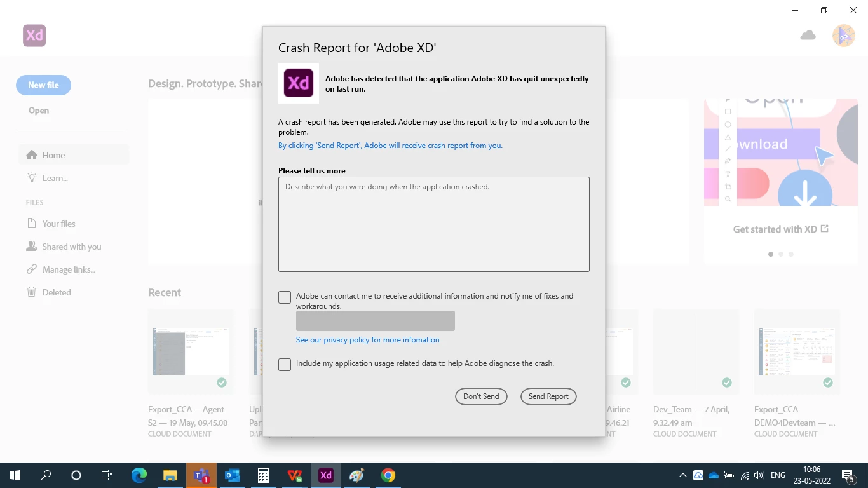Image resolution: width=868 pixels, height=488 pixels.
Task: Click the Get started with XD banner
Action: click(x=781, y=152)
